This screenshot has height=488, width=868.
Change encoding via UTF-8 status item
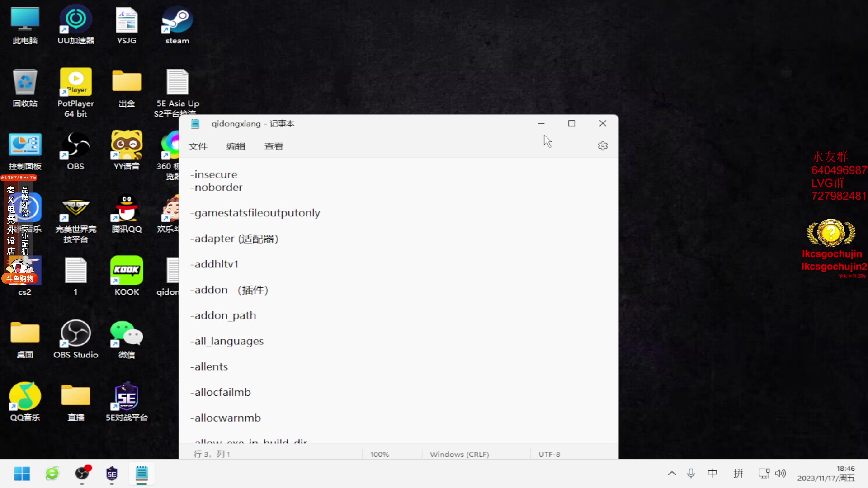[549, 454]
